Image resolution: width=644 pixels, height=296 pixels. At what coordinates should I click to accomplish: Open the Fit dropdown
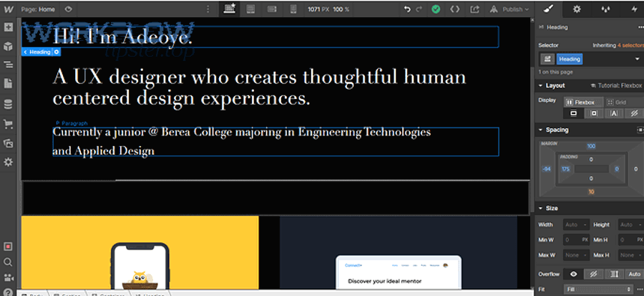[x=600, y=290]
